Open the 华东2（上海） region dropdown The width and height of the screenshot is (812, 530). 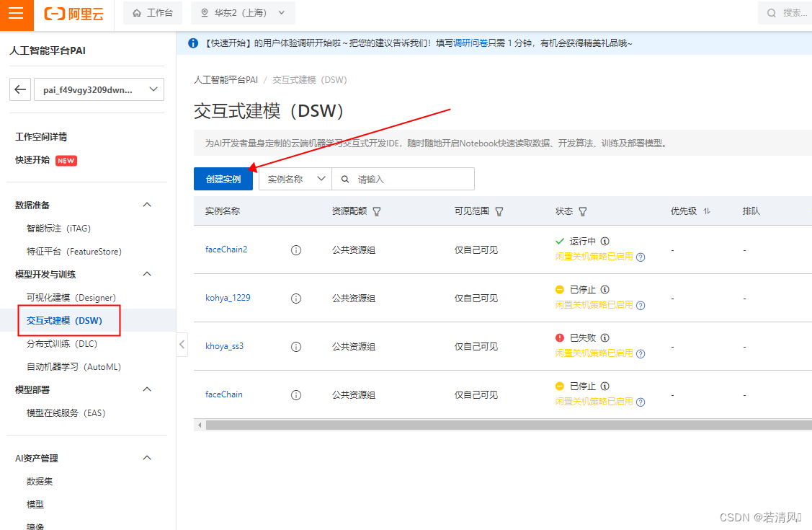243,13
